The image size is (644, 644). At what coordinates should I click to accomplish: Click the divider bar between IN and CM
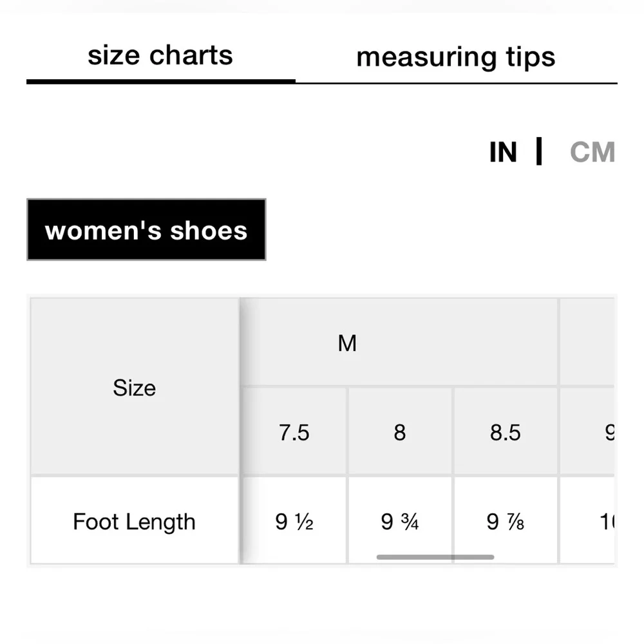click(539, 152)
